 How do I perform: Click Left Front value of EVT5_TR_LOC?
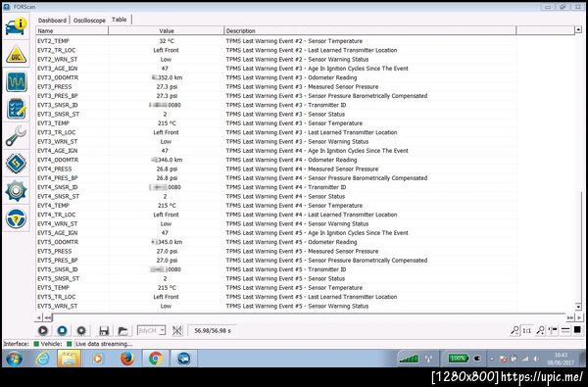pyautogui.click(x=166, y=297)
